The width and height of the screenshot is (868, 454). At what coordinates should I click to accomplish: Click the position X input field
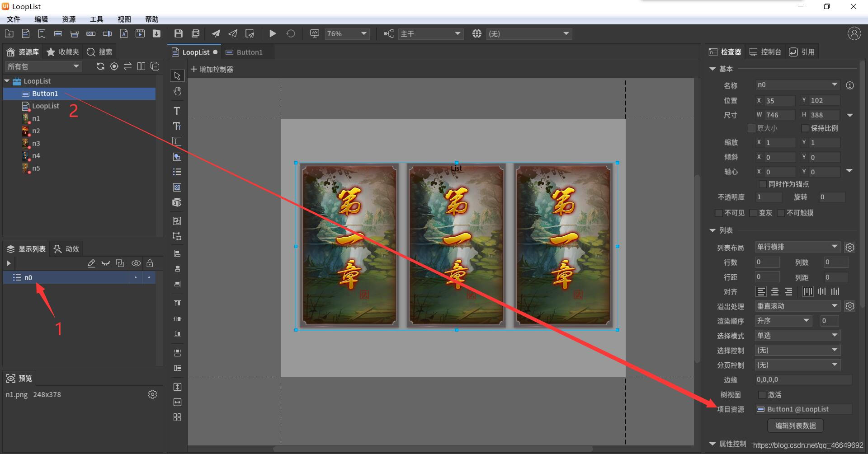tap(779, 101)
